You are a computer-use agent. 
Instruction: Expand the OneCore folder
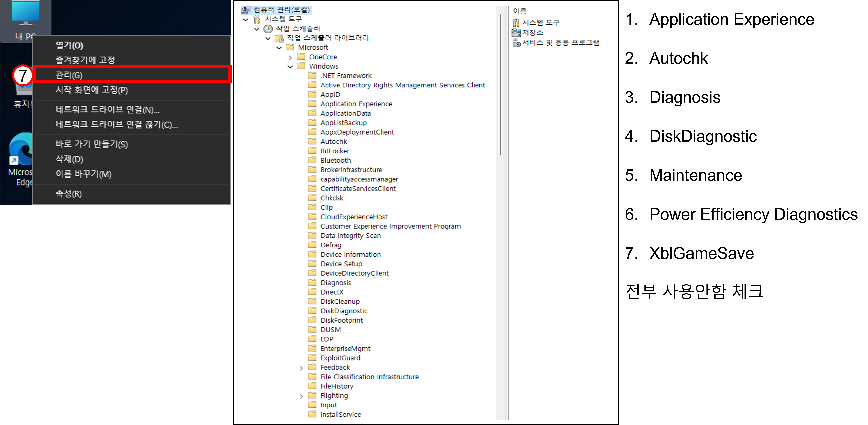coord(290,58)
